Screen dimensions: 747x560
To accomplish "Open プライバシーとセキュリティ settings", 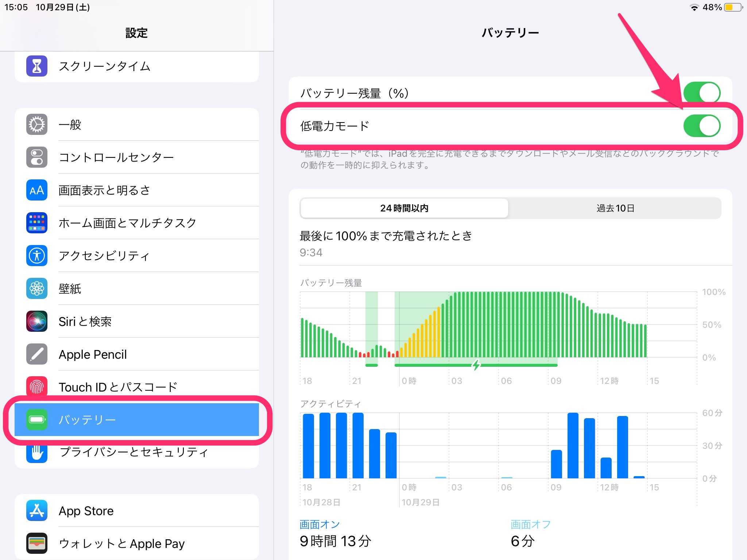I will pyautogui.click(x=137, y=452).
